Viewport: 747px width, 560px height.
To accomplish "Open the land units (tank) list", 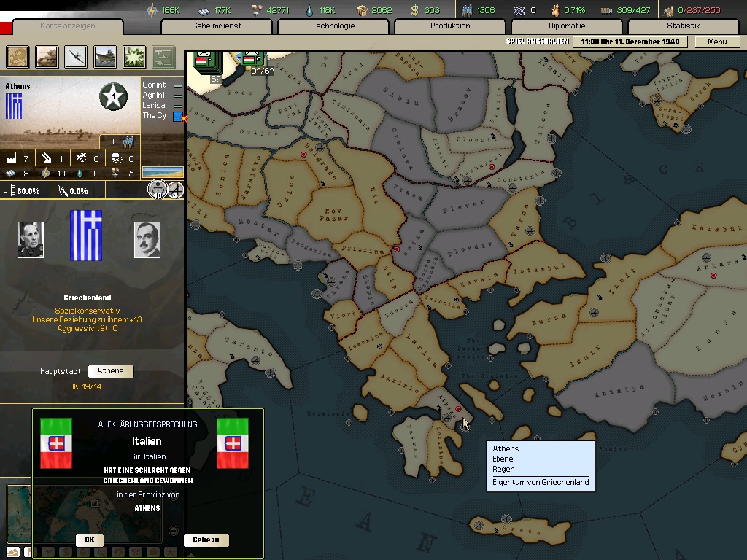I will (47, 56).
